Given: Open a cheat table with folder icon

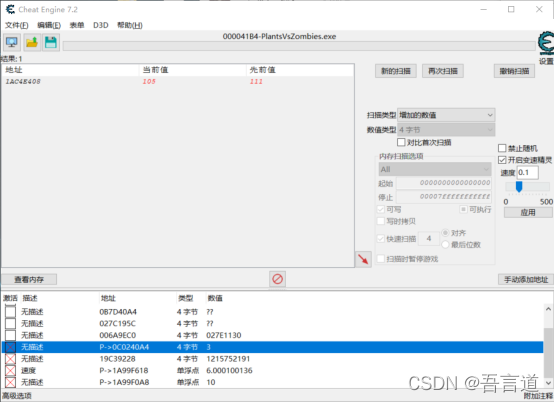Looking at the screenshot, I should (x=32, y=43).
